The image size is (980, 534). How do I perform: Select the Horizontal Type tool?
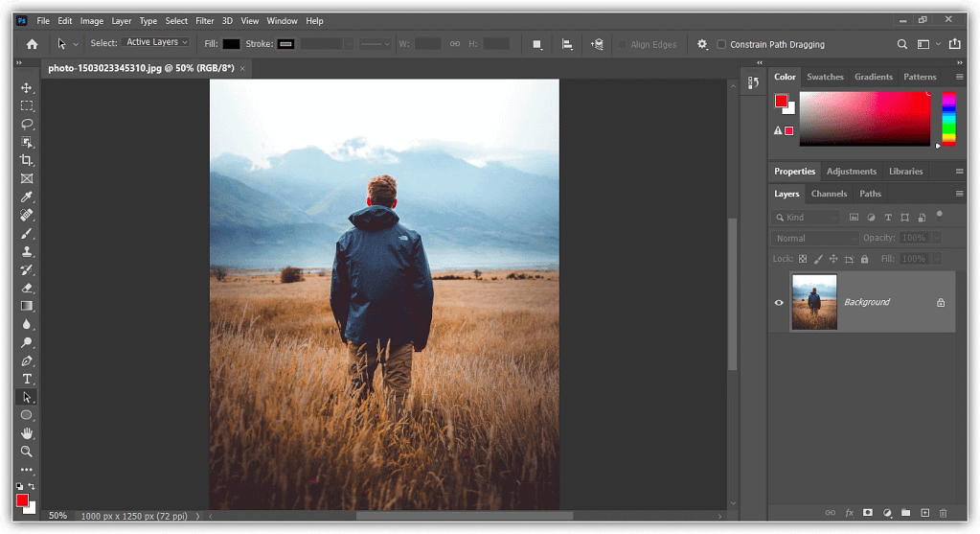(27, 379)
